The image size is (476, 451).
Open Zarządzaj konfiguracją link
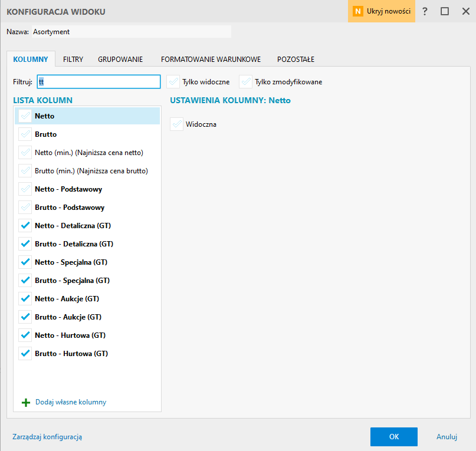(47, 437)
